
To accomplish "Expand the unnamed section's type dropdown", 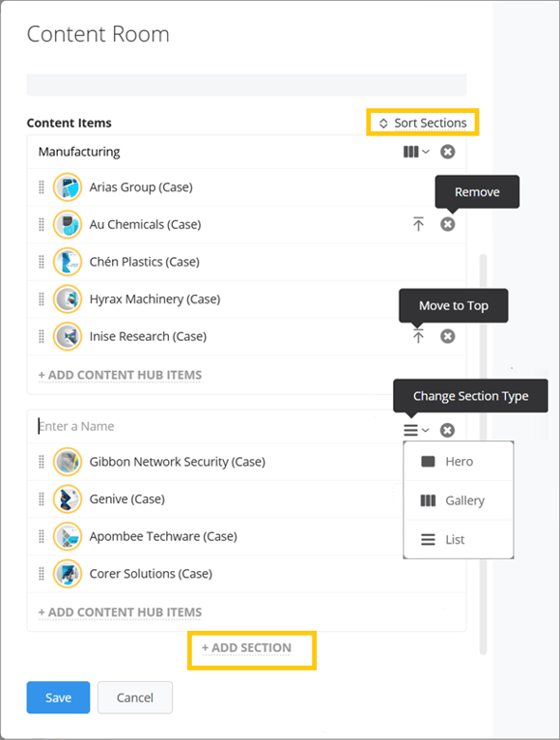I will coord(416,430).
